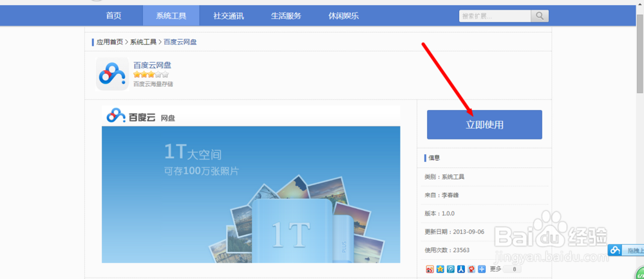Click the 类别：系统工具 info row
The height and width of the screenshot is (279, 644).
(x=486, y=177)
